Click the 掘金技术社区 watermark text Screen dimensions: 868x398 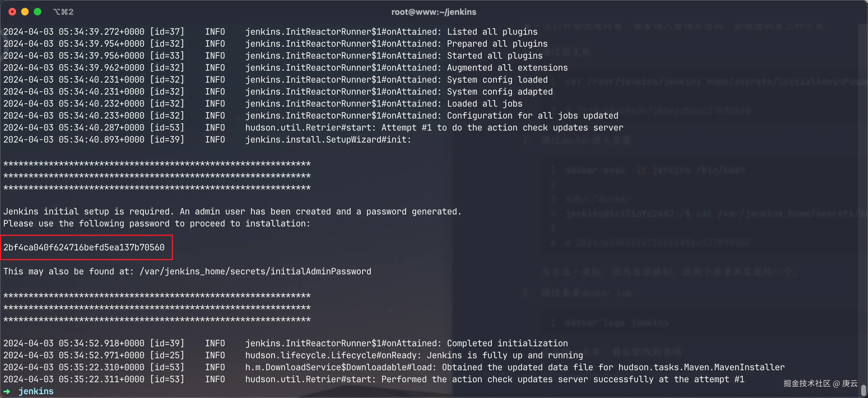(807, 383)
